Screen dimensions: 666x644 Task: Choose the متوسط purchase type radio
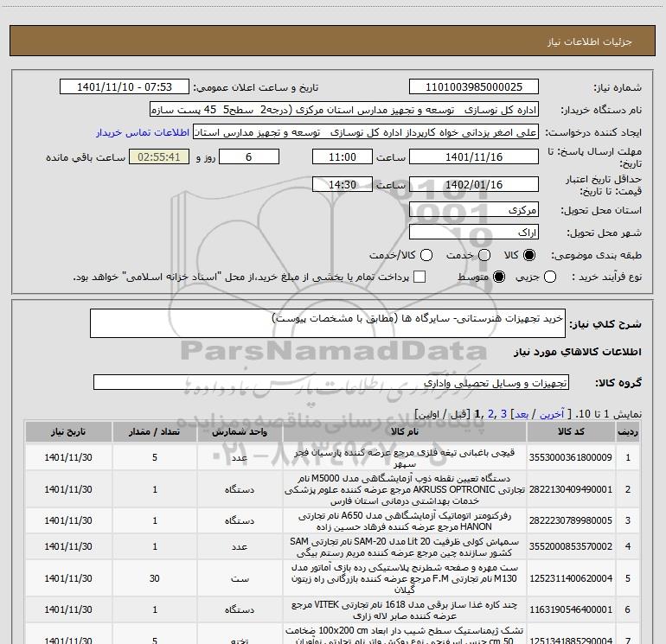click(499, 277)
